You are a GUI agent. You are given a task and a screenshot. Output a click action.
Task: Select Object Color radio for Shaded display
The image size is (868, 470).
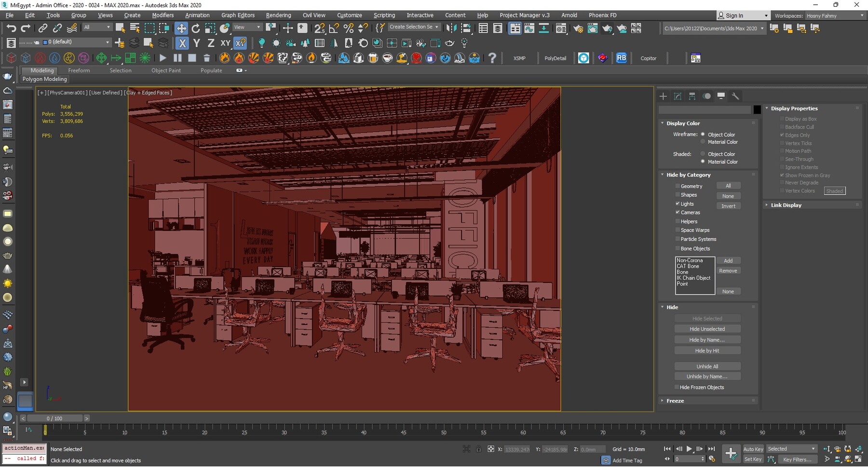(x=703, y=154)
